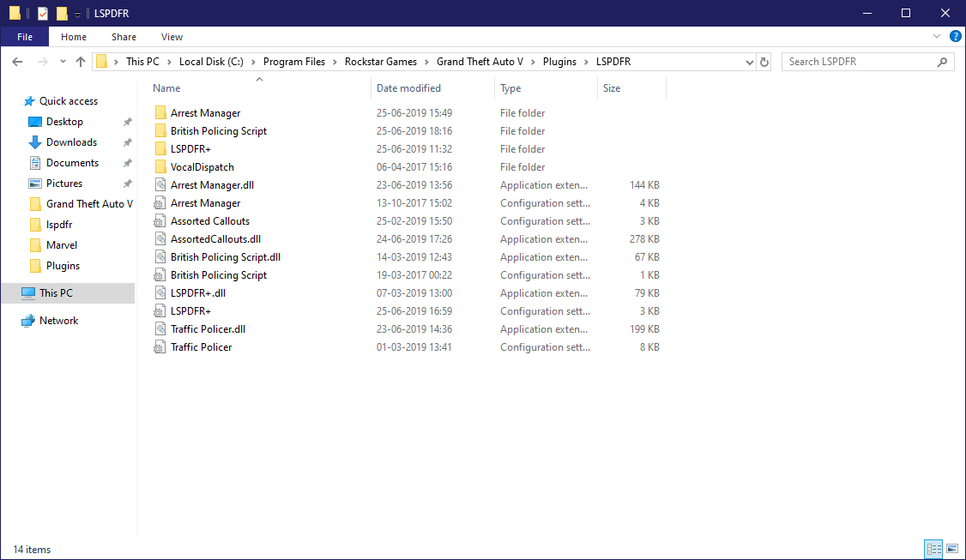Image resolution: width=966 pixels, height=560 pixels.
Task: Switch to the View ribbon tab
Action: (172, 37)
